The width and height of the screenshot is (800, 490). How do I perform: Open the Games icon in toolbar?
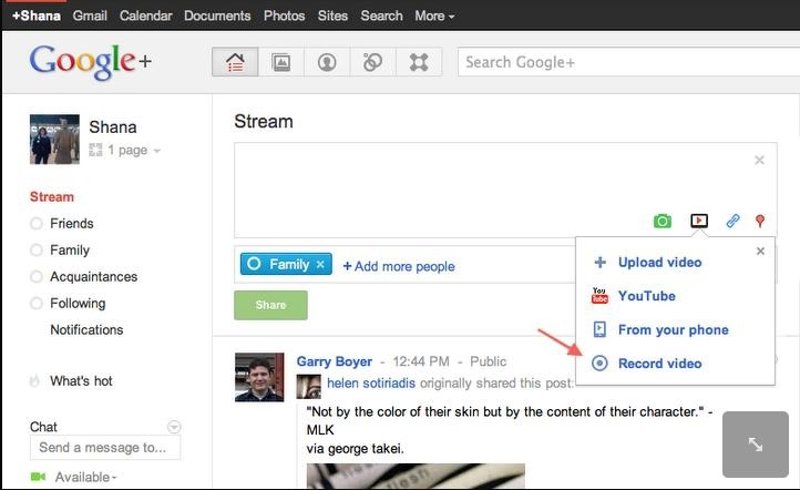[418, 62]
